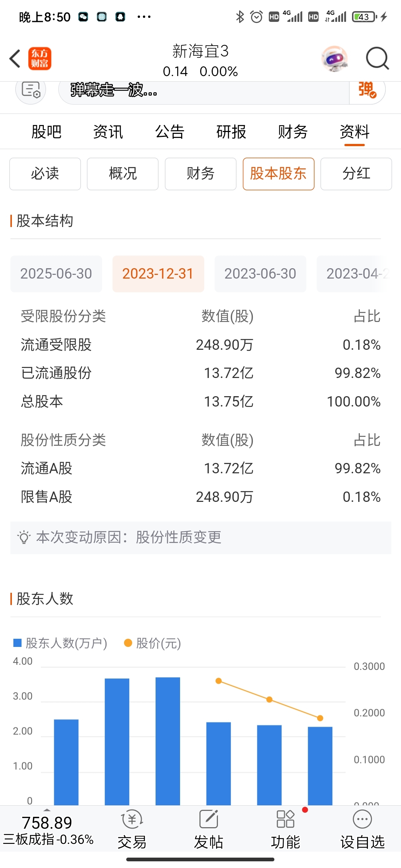Tap the back arrow icon
Image resolution: width=401 pixels, height=868 pixels.
click(x=15, y=59)
